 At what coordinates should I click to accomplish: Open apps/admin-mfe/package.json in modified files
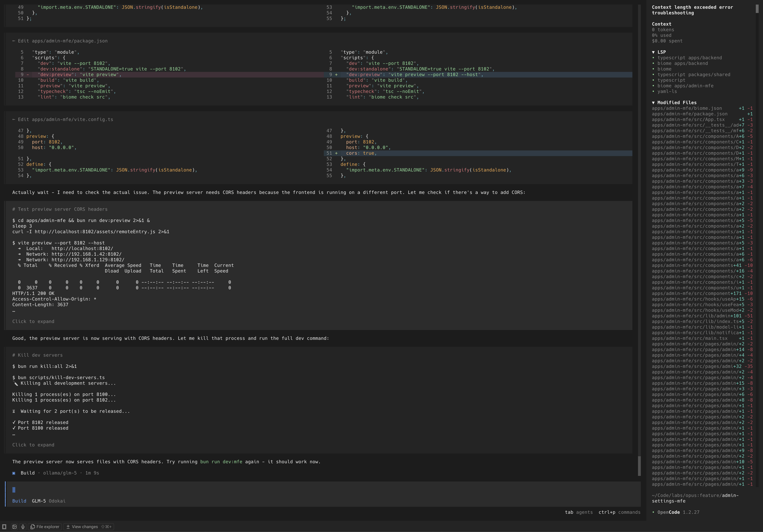pyautogui.click(x=690, y=114)
